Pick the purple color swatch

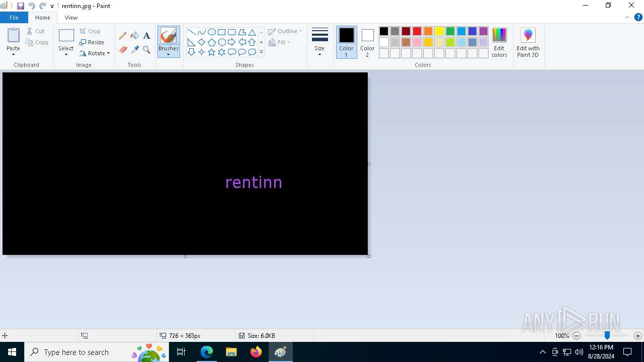[484, 31]
